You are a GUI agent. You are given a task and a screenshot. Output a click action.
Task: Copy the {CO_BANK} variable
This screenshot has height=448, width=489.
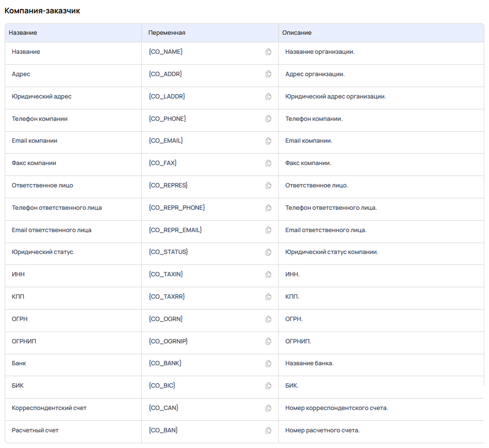[x=268, y=363]
